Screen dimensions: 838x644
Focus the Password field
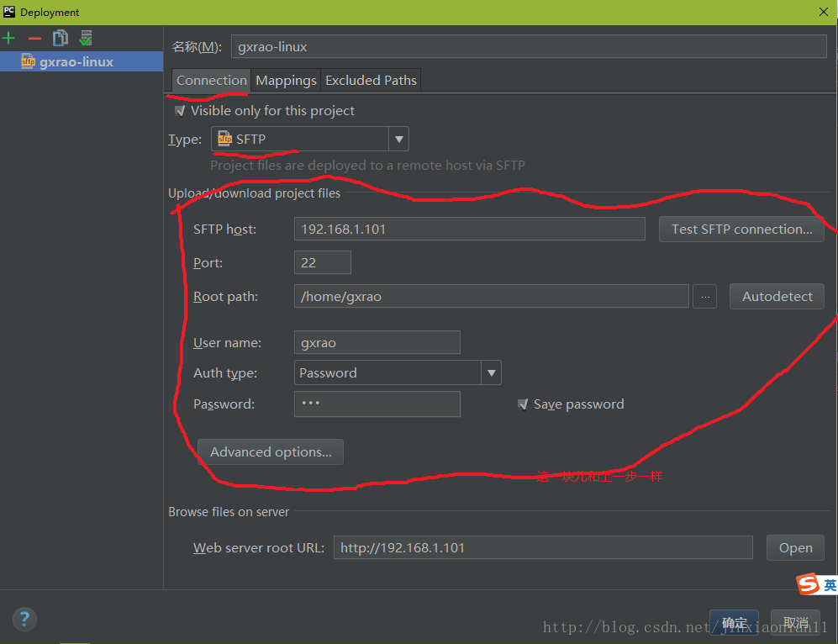(x=377, y=404)
